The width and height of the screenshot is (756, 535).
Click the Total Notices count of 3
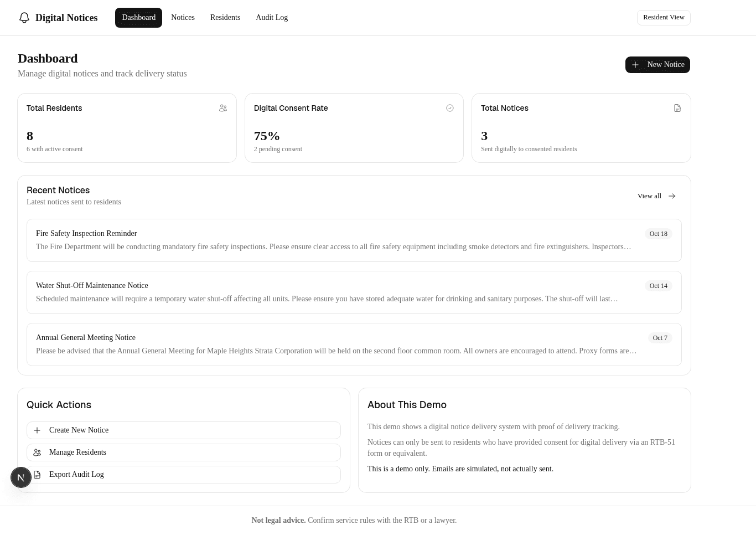click(484, 136)
